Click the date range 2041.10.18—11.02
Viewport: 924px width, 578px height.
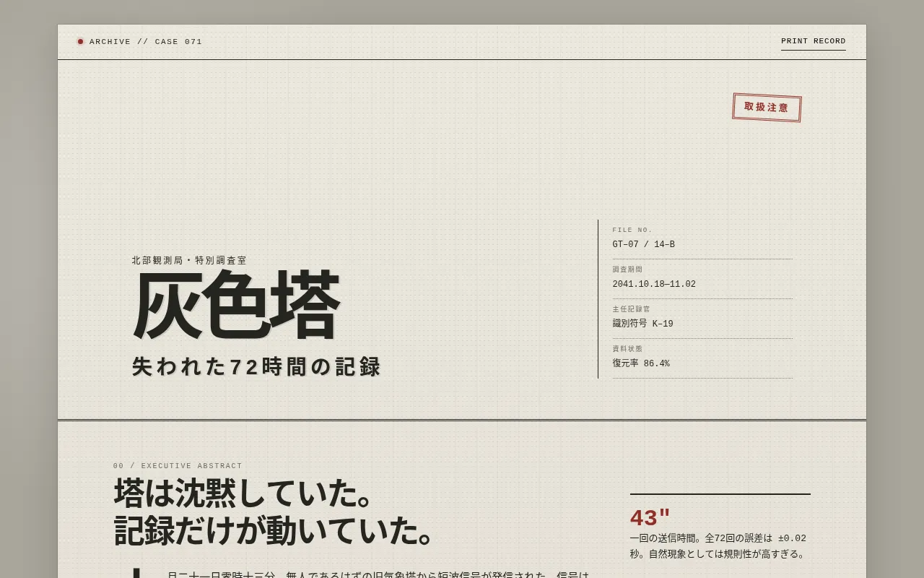coord(654,285)
